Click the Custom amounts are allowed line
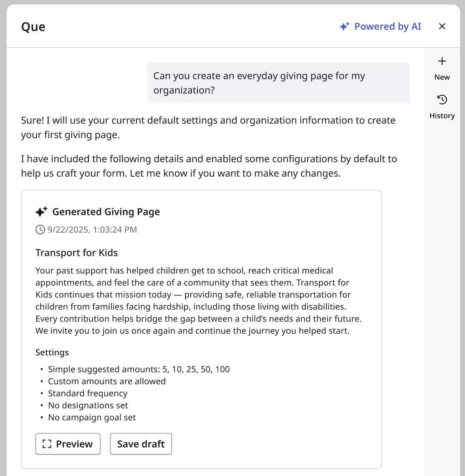The height and width of the screenshot is (476, 465). click(x=107, y=381)
